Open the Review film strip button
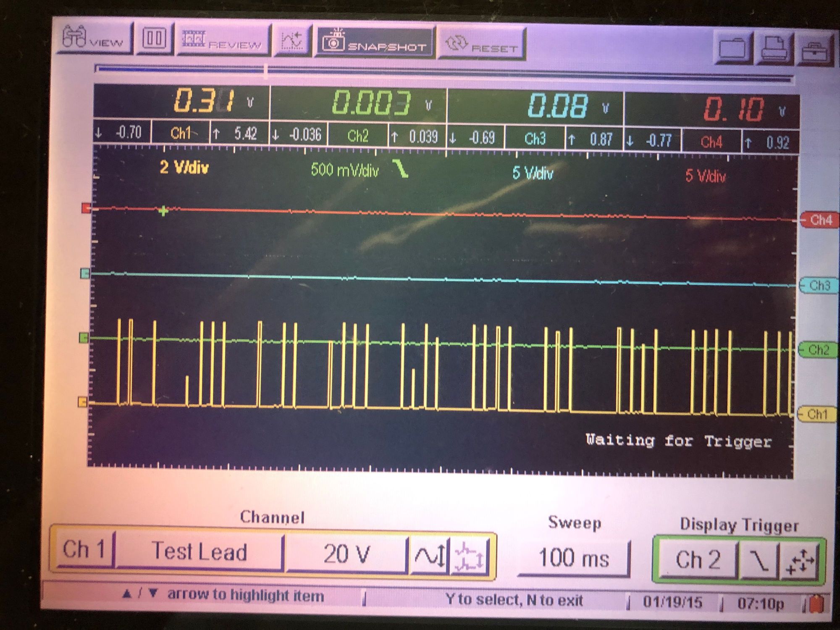Image resolution: width=840 pixels, height=630 pixels. point(223,41)
